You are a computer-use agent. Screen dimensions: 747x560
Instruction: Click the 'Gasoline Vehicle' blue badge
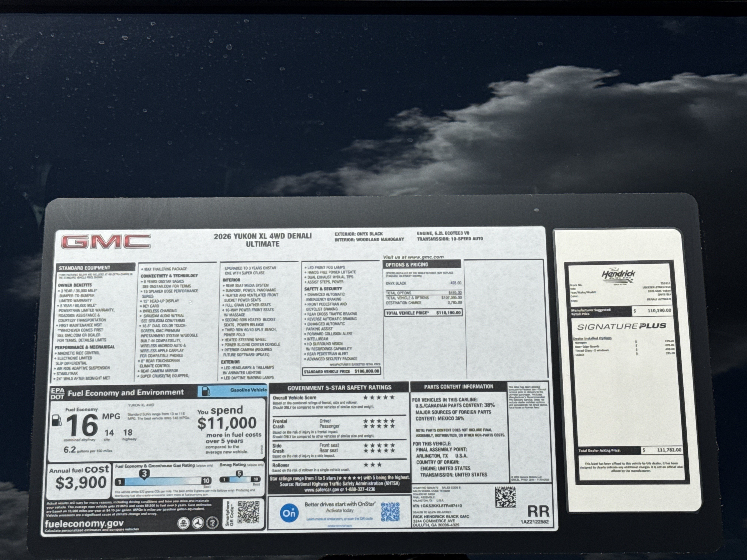[x=232, y=391]
